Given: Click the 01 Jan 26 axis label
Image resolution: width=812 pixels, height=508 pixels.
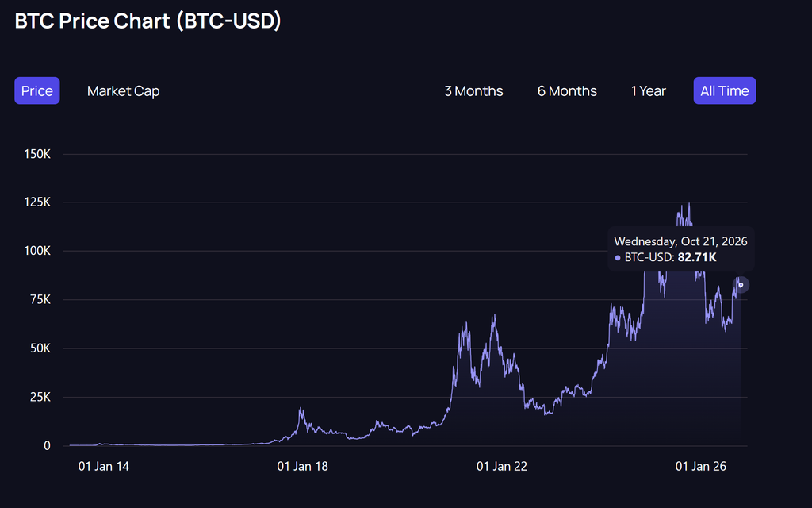Looking at the screenshot, I should pyautogui.click(x=701, y=467).
